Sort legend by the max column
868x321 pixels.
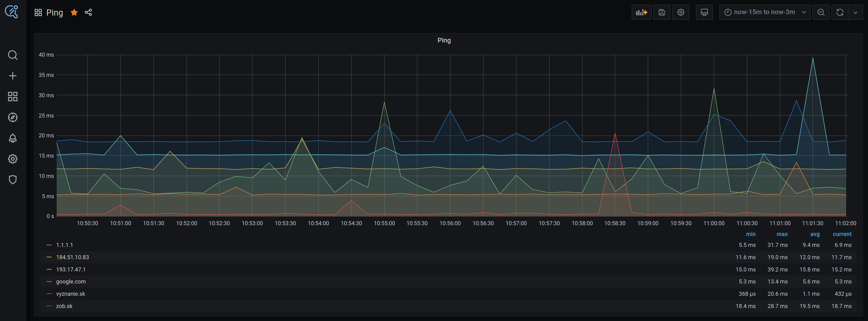point(782,234)
